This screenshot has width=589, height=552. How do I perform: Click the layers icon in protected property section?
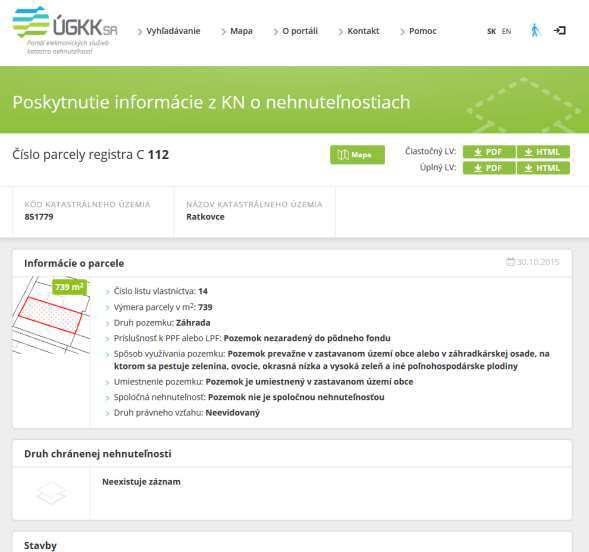(x=51, y=493)
